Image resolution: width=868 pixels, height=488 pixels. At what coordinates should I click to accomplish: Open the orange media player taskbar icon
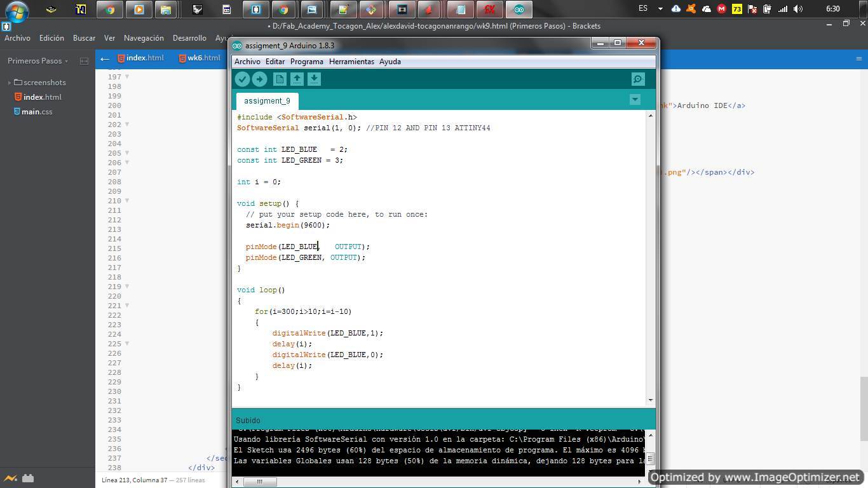[138, 10]
